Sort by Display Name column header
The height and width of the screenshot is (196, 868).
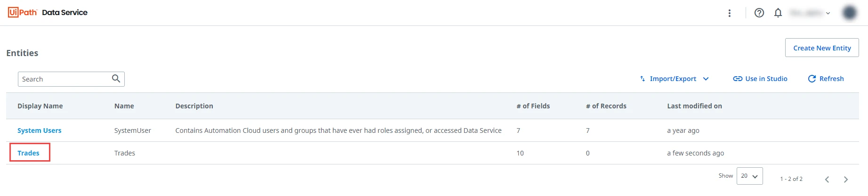pyautogui.click(x=40, y=106)
